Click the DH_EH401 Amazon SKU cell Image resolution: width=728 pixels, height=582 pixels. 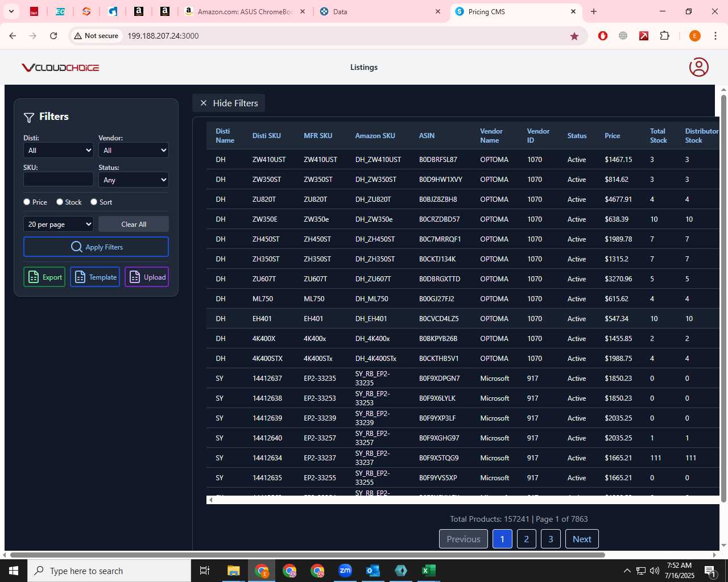tap(371, 319)
